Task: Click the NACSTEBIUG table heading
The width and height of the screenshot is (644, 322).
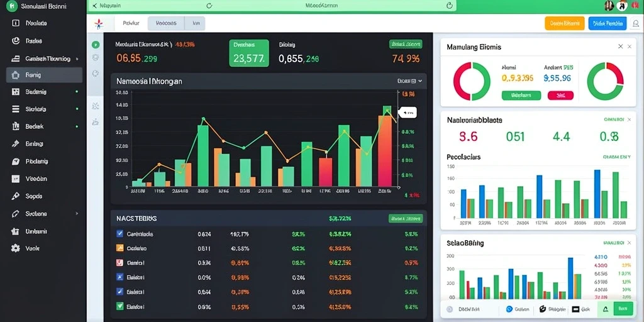Action: 136,218
